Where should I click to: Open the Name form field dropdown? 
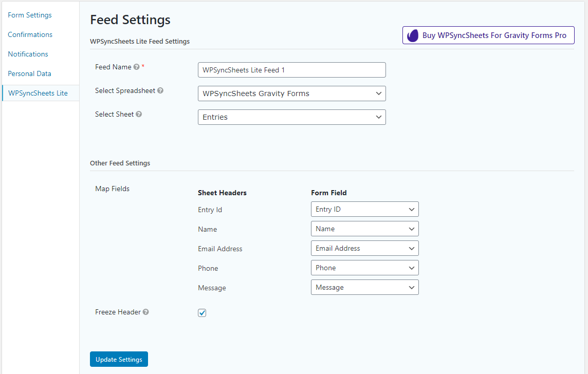tap(365, 229)
